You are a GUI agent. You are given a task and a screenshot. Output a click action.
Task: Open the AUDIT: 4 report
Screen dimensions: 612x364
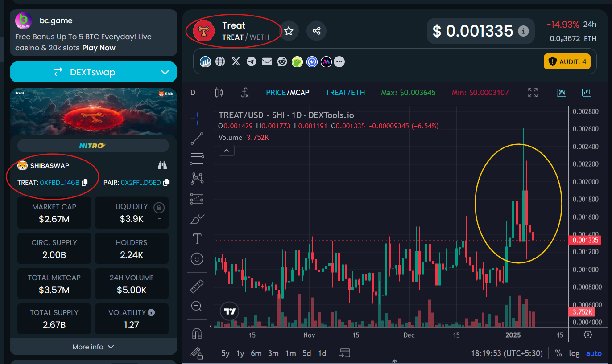[567, 61]
